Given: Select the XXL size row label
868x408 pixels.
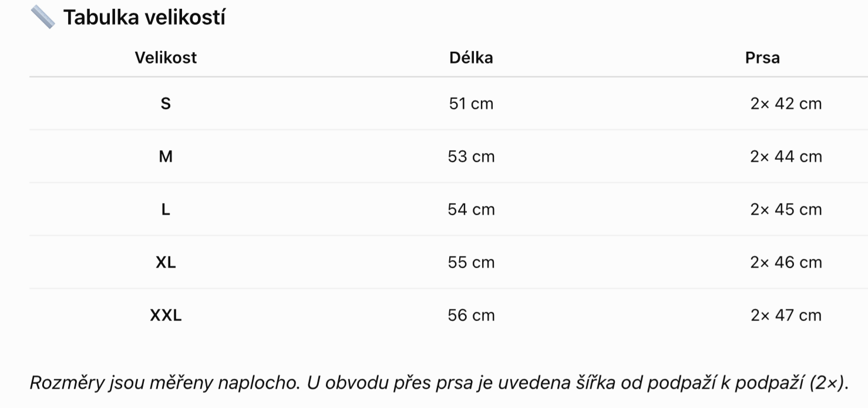Looking at the screenshot, I should (166, 315).
